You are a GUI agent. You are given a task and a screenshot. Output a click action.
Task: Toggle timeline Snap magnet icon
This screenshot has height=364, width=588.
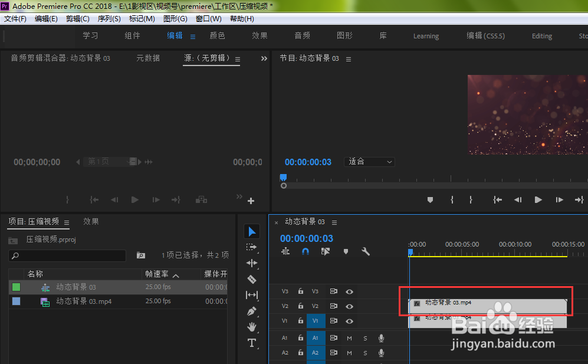tap(306, 251)
